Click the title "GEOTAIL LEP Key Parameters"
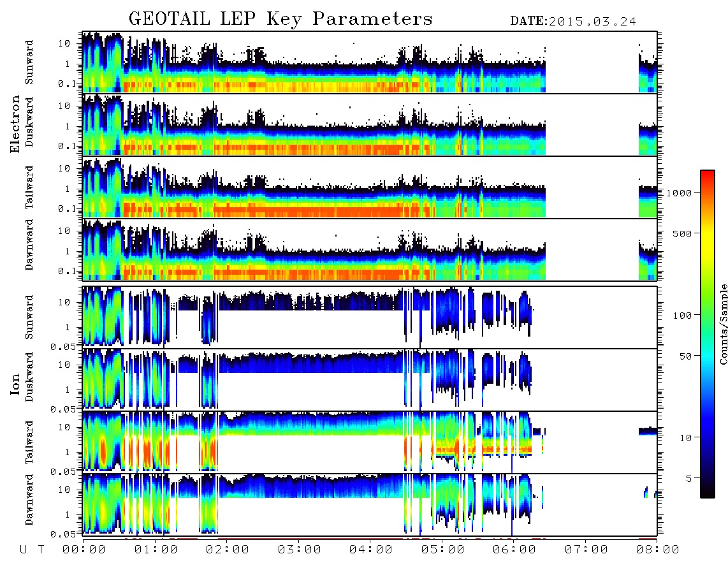Screen dimensions: 728x561 coord(280,19)
